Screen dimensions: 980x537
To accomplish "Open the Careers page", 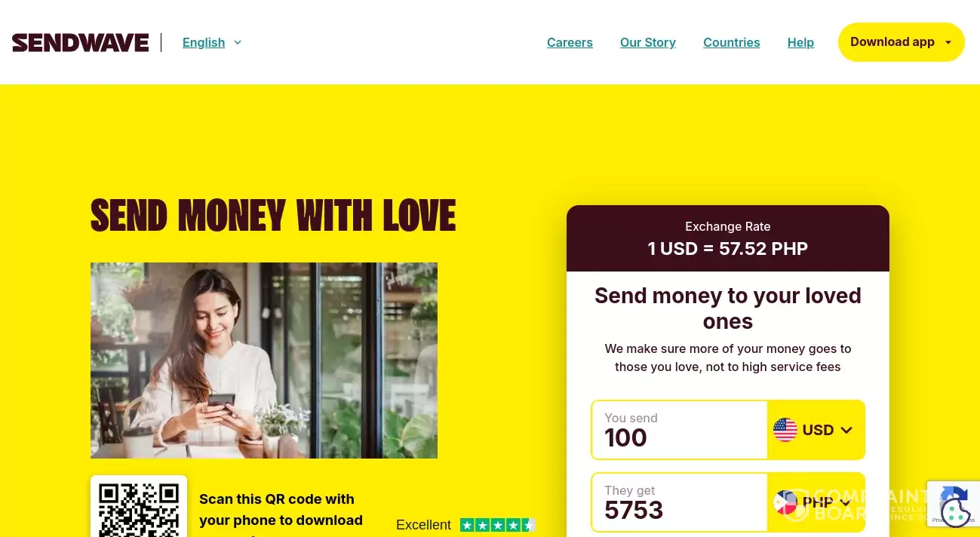I will (x=570, y=42).
